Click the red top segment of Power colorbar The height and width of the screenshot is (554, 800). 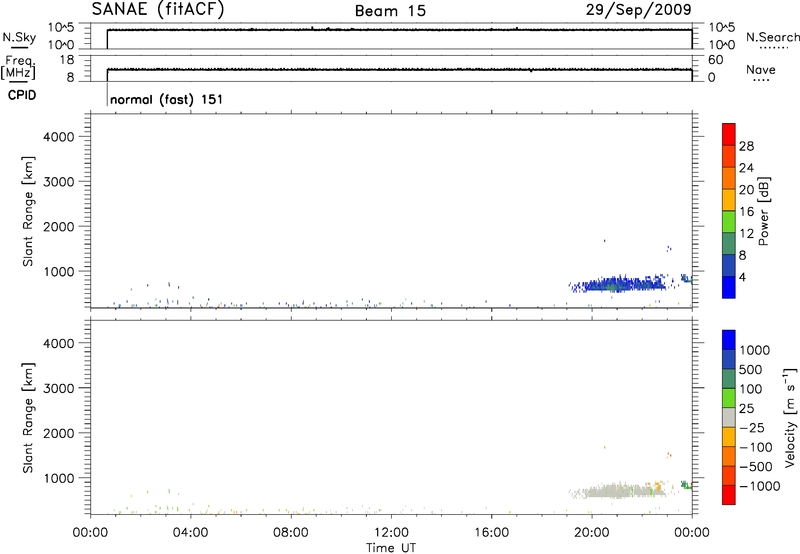pyautogui.click(x=729, y=134)
